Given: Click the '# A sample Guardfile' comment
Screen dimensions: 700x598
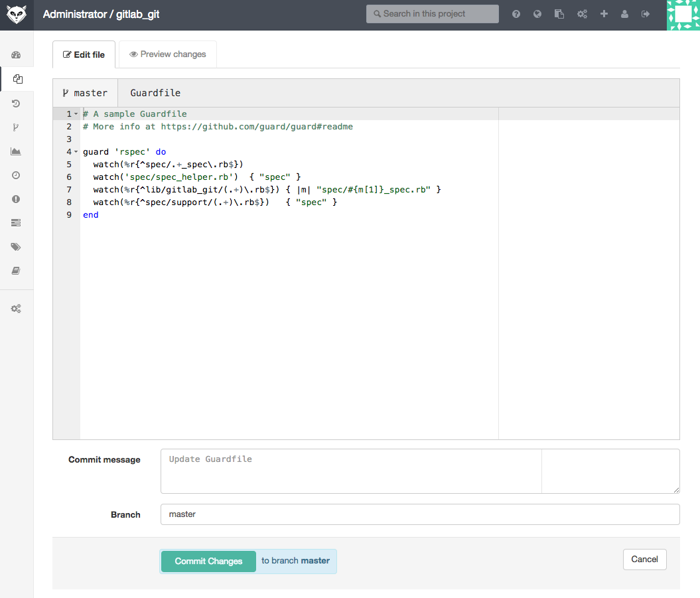Looking at the screenshot, I should [135, 114].
